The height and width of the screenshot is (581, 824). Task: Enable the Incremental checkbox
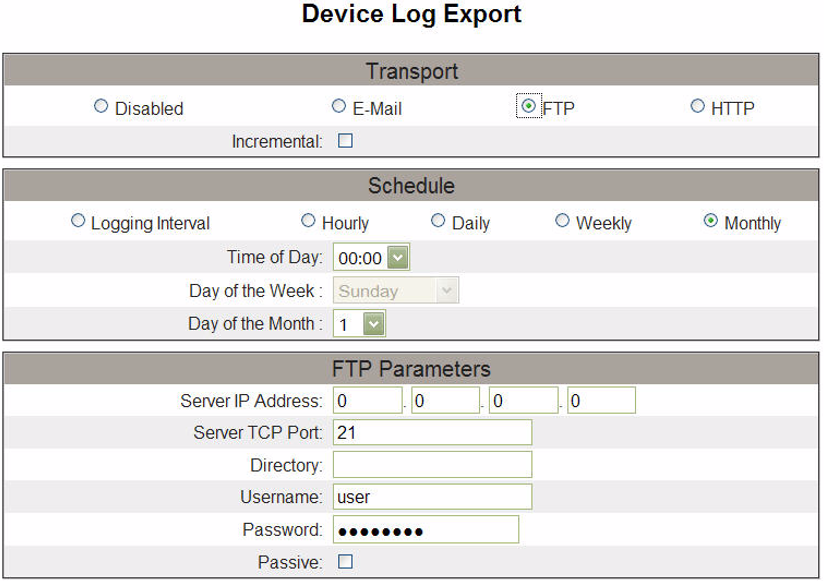click(x=345, y=141)
